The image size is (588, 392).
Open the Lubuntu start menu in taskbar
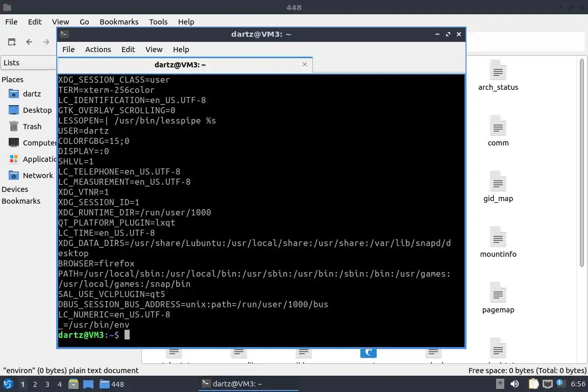point(8,384)
